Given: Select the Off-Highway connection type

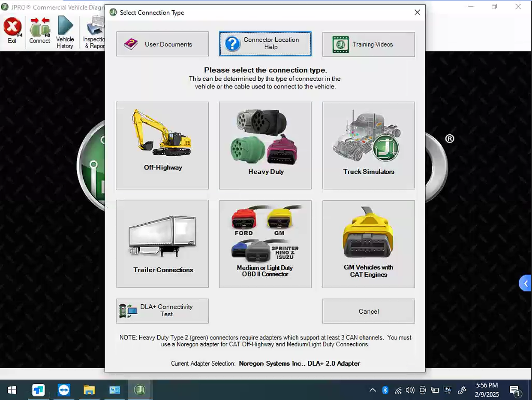Looking at the screenshot, I should click(162, 145).
